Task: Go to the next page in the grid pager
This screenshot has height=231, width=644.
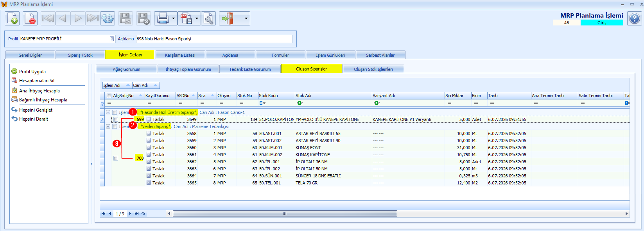Action: (x=130, y=214)
